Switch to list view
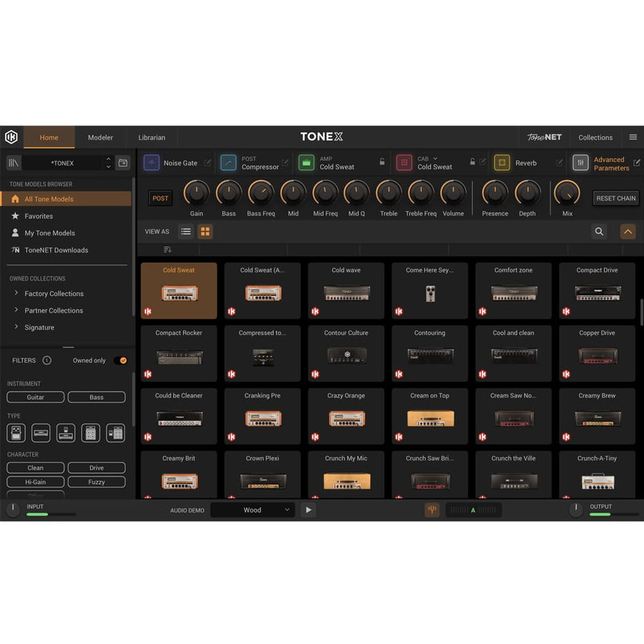 coord(186,232)
